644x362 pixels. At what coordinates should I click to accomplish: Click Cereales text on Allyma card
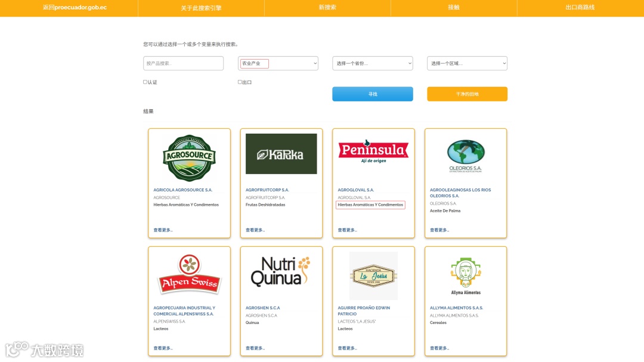438,323
